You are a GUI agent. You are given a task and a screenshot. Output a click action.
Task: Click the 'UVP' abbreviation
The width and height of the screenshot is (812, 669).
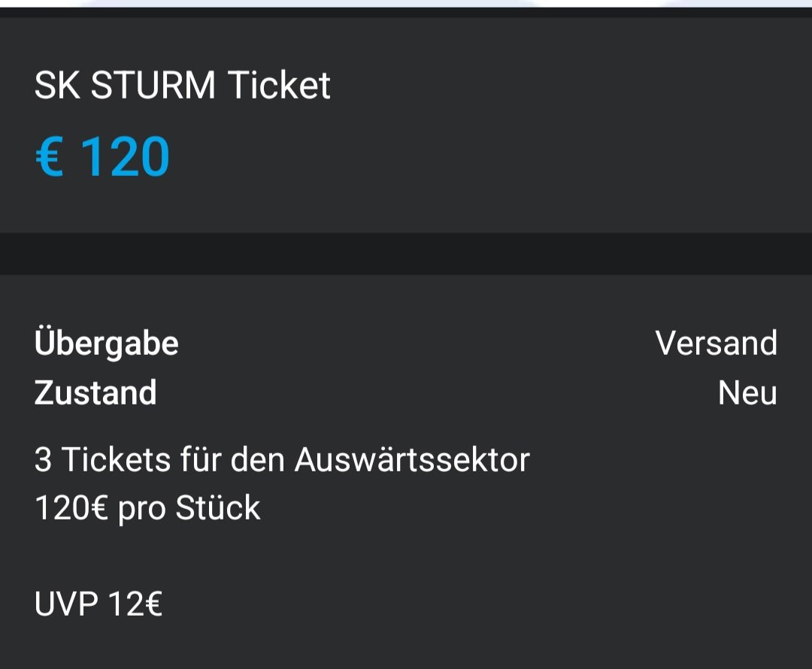pyautogui.click(x=65, y=604)
